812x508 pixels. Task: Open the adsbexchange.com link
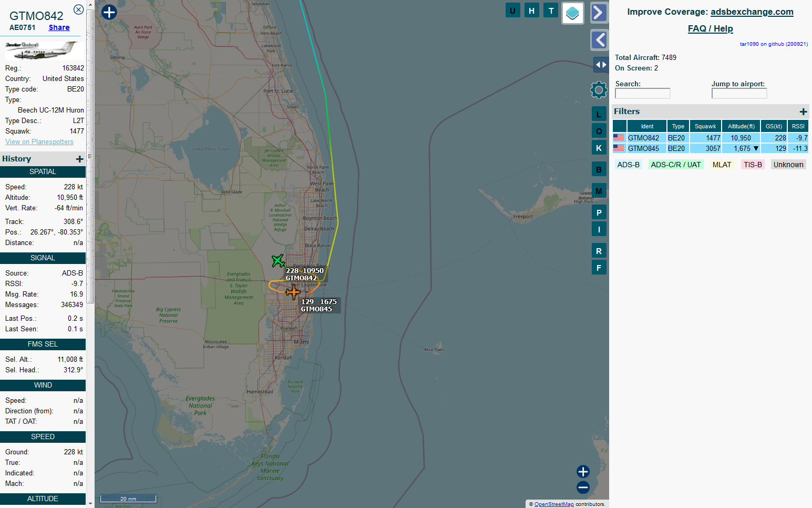coord(752,12)
